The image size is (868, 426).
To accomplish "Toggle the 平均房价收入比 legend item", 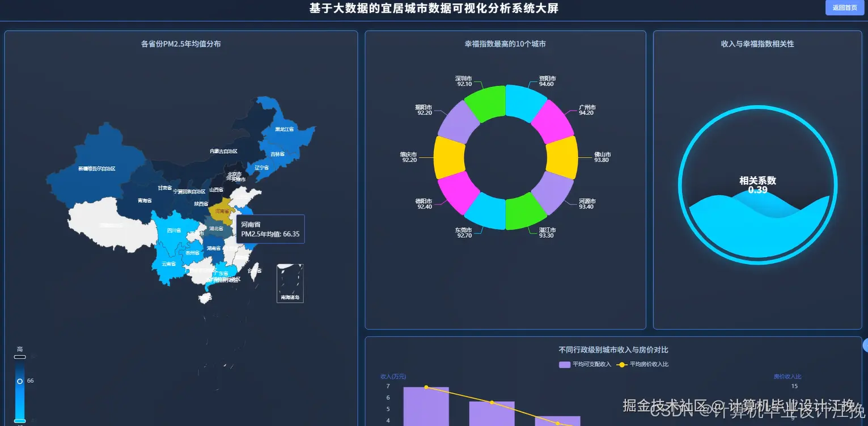I will (642, 364).
